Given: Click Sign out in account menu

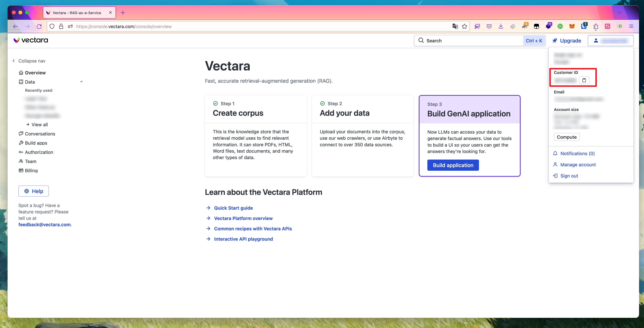Looking at the screenshot, I should click(x=569, y=176).
